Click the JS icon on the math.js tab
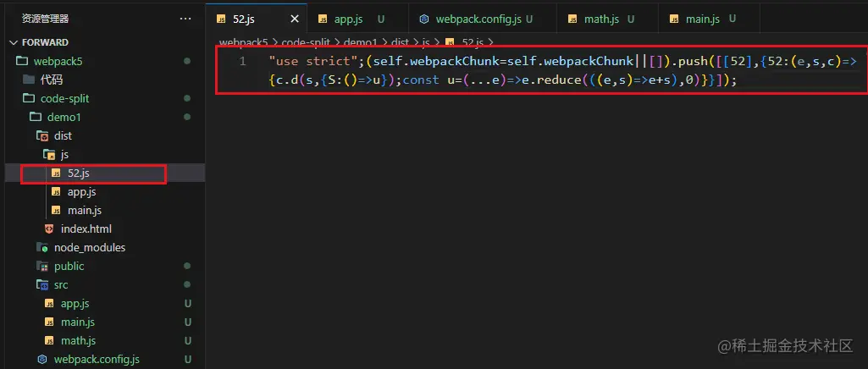Viewport: 868px width, 369px height. point(573,19)
